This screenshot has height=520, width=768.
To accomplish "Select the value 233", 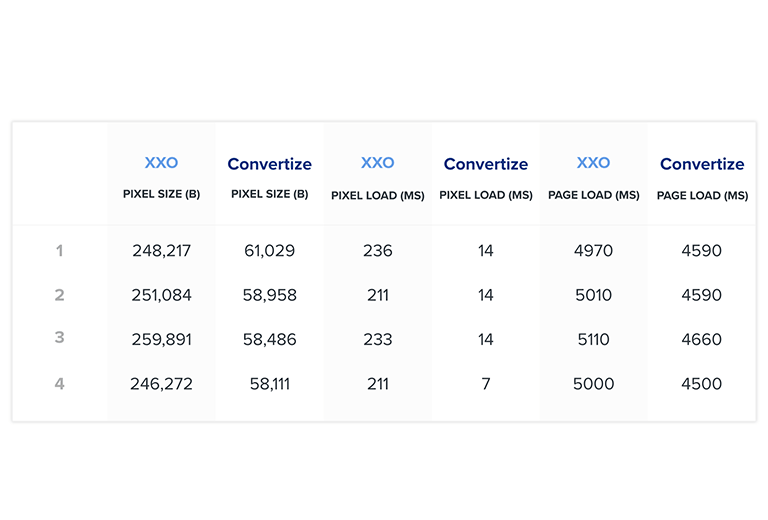I will click(x=378, y=339).
